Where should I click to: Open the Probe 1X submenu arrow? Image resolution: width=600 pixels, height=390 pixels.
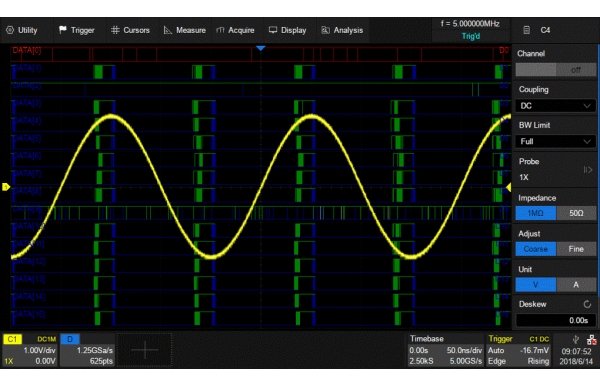[x=588, y=170]
